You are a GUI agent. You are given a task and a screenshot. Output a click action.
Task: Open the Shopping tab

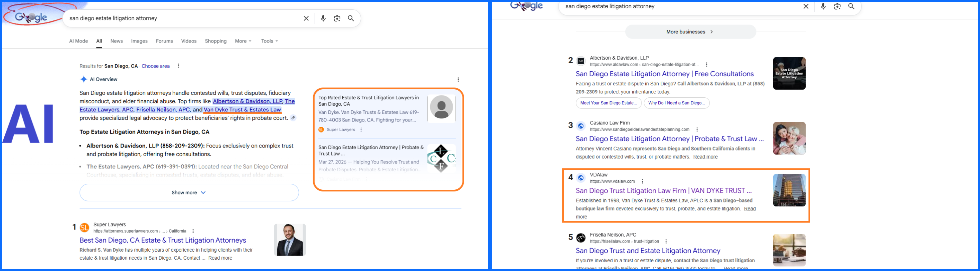[x=216, y=41]
